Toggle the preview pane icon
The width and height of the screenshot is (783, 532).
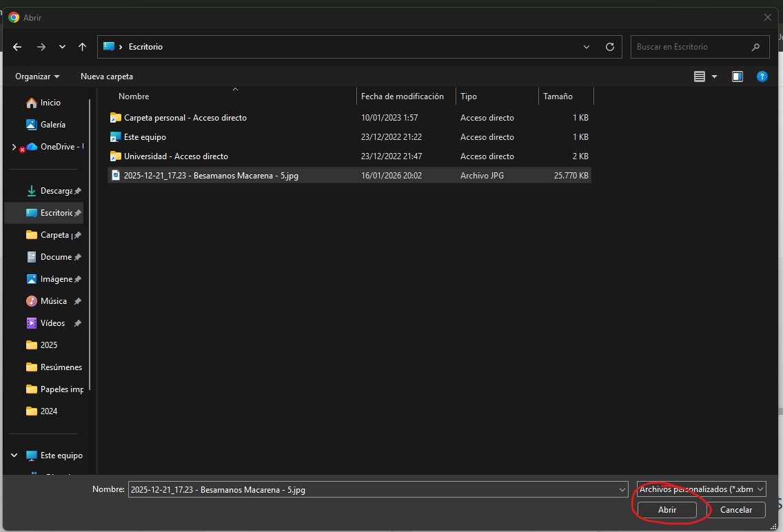coord(738,76)
